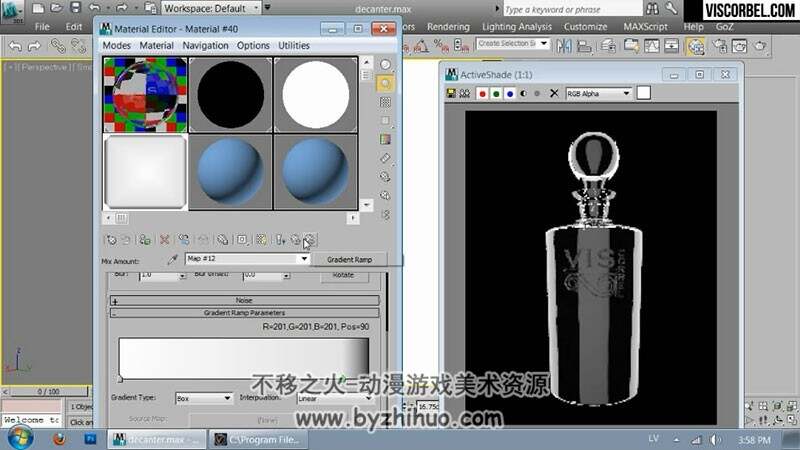Click Sample Type sphere icon
The width and height of the screenshot is (800, 450).
tap(385, 65)
